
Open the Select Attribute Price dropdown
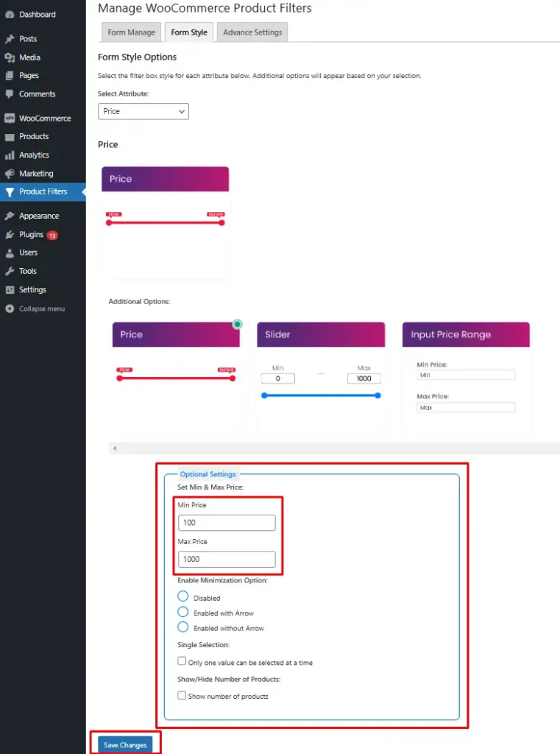coord(143,112)
